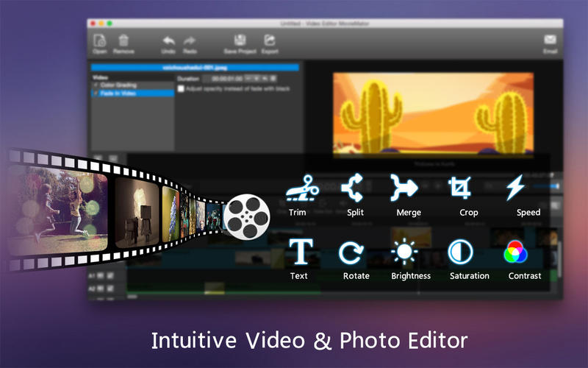
Task: Click the blue slider beside the Speed icon
Action: pos(546,186)
